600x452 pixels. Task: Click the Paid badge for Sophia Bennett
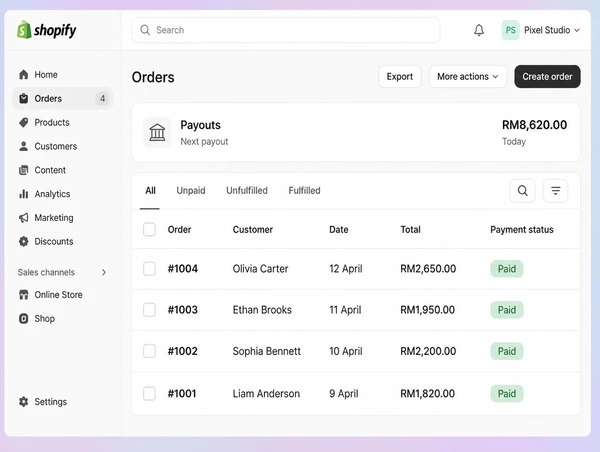(x=507, y=351)
